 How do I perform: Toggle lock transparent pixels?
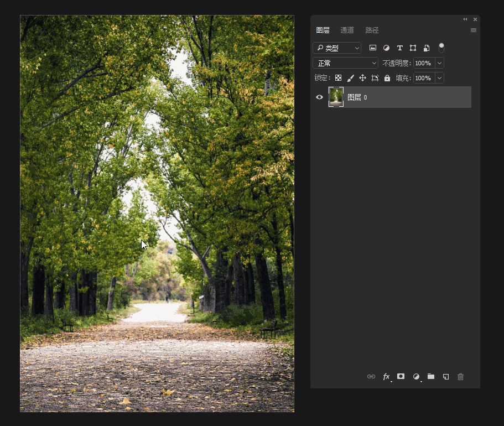[338, 78]
